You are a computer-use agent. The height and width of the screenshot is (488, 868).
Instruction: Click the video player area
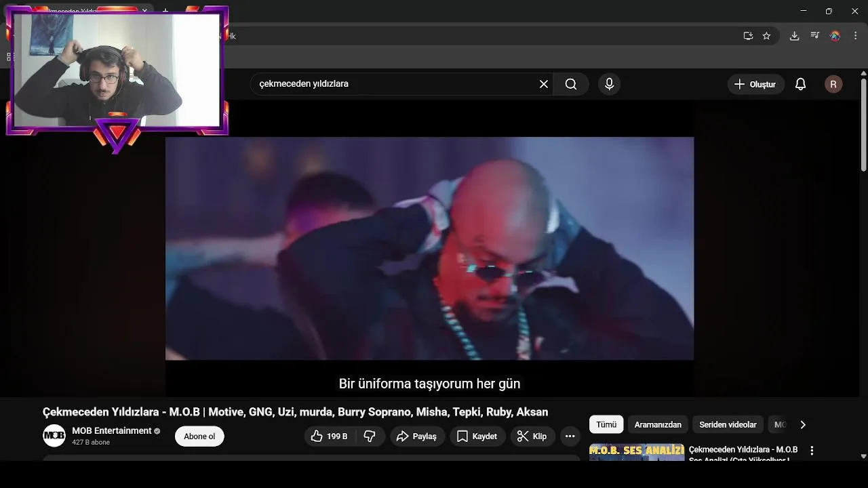(x=429, y=249)
